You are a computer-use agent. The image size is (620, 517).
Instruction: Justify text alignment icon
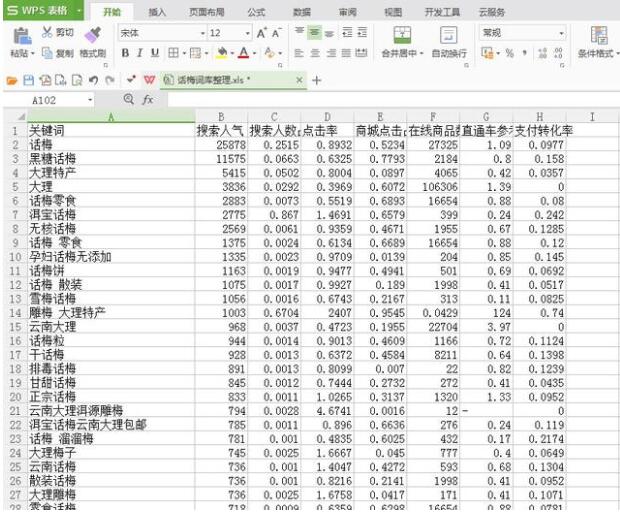[x=346, y=53]
